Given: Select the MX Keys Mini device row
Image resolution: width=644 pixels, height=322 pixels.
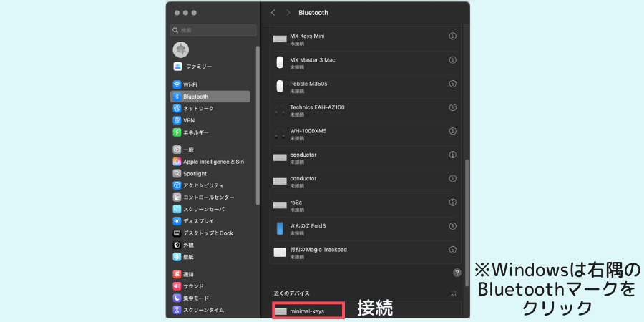Looking at the screenshot, I should tap(366, 39).
